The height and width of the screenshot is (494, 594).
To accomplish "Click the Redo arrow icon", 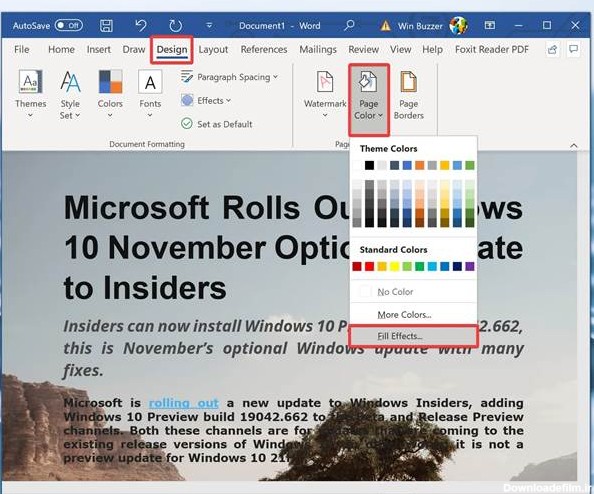I will coord(175,26).
